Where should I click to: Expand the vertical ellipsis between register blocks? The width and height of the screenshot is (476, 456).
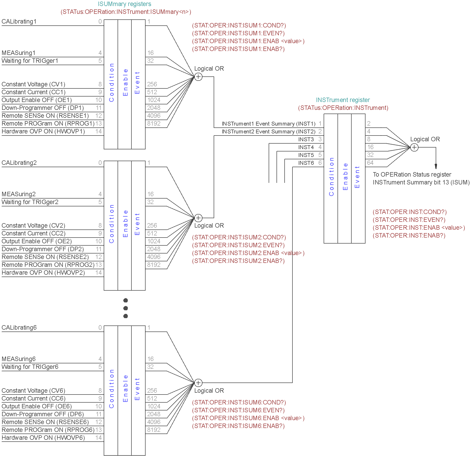(126, 309)
